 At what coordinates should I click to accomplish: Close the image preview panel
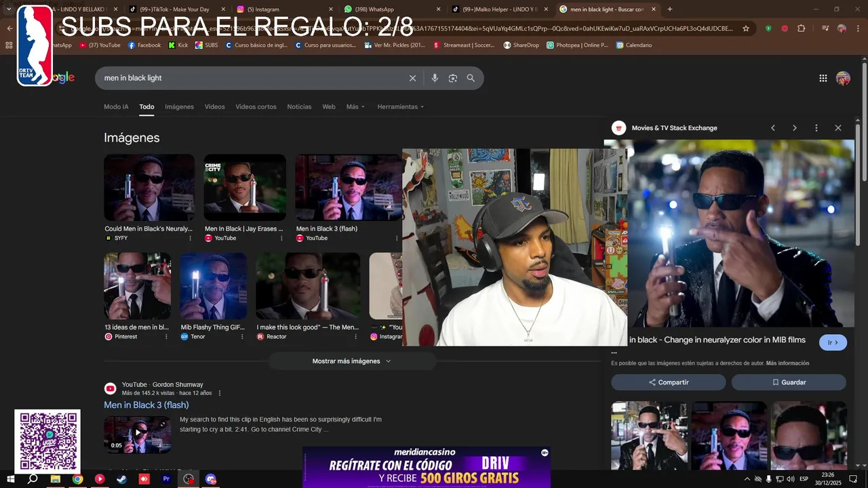click(x=838, y=128)
